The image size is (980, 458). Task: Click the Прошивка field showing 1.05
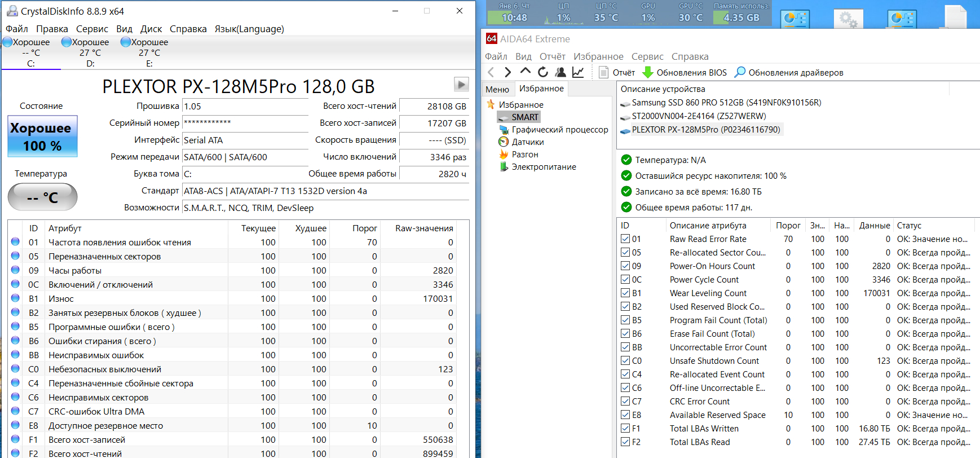246,106
